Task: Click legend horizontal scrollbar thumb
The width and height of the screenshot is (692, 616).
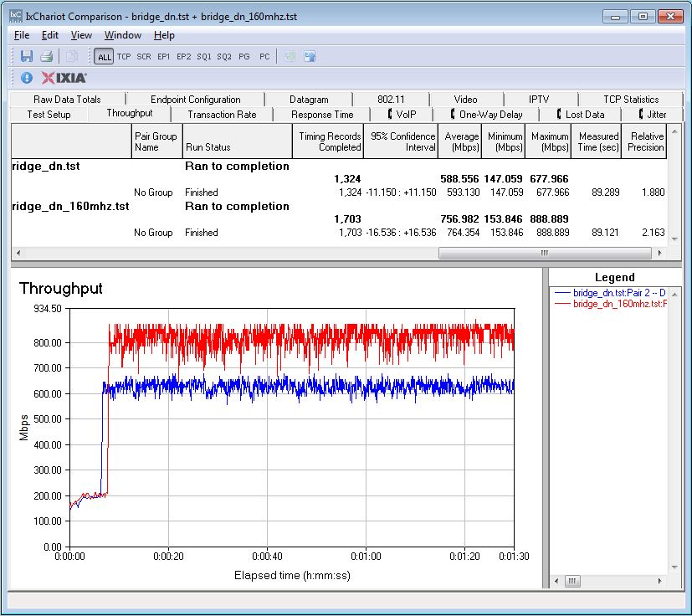Action: tap(572, 581)
